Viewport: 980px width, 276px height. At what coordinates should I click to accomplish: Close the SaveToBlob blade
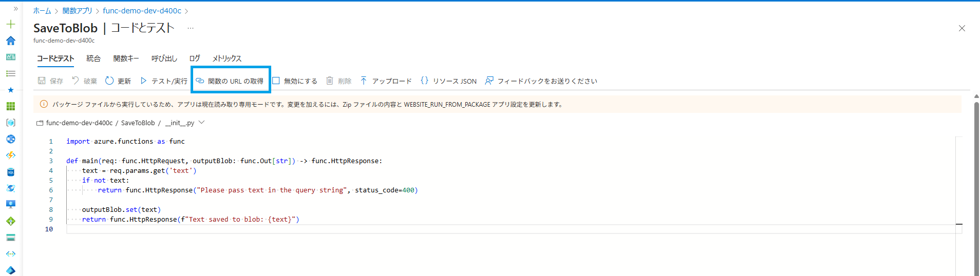962,28
